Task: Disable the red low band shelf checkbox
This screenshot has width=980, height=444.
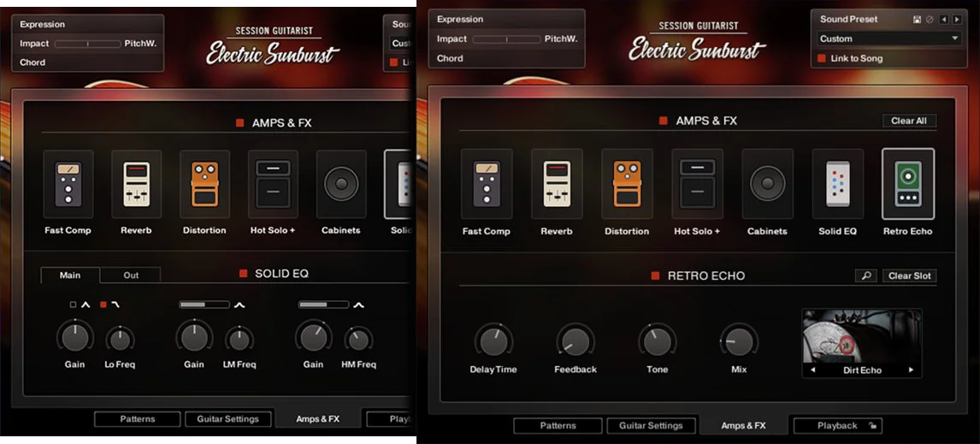Action: [x=103, y=305]
